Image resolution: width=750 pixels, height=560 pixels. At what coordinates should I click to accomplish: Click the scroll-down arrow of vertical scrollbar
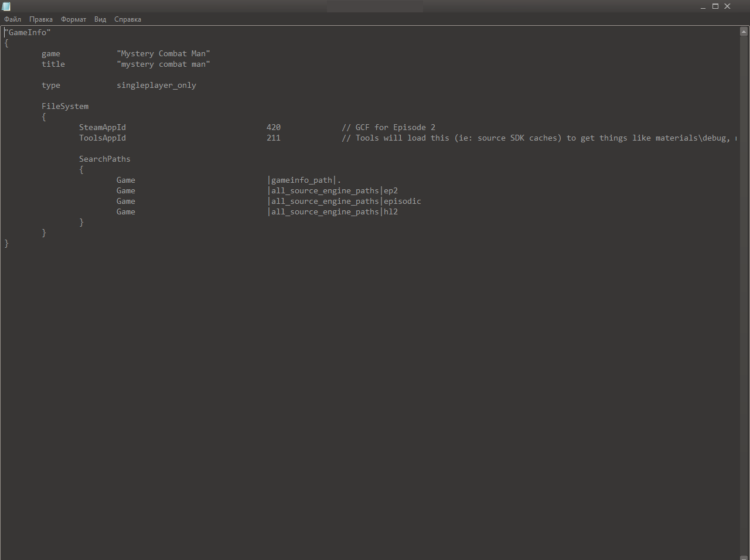(744, 556)
